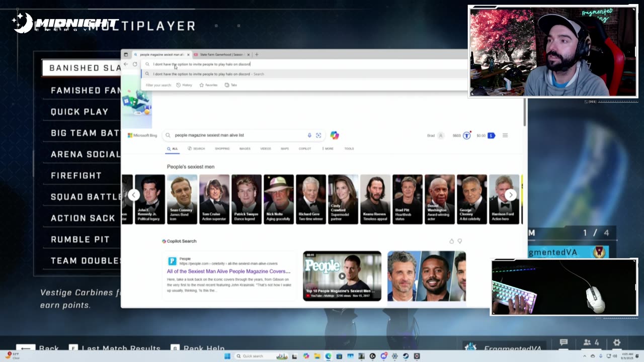Switch to the IMAGES tab
The height and width of the screenshot is (362, 644).
(245, 149)
